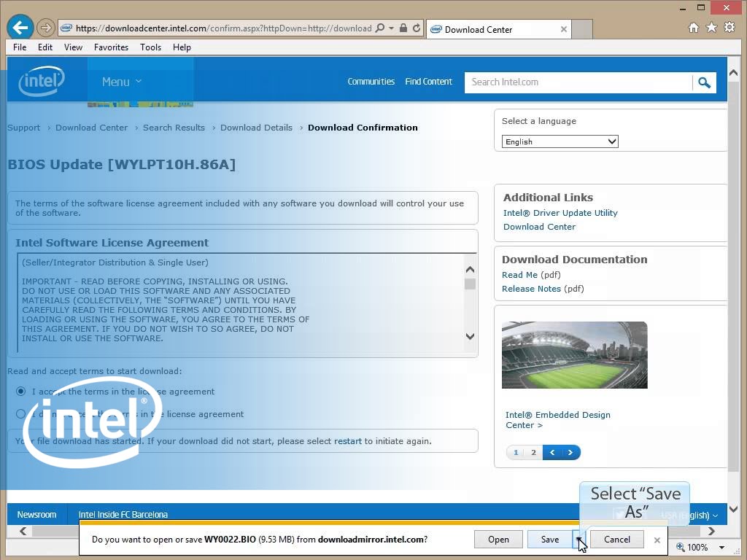
Task: Dismiss the download notification bar
Action: 657,540
